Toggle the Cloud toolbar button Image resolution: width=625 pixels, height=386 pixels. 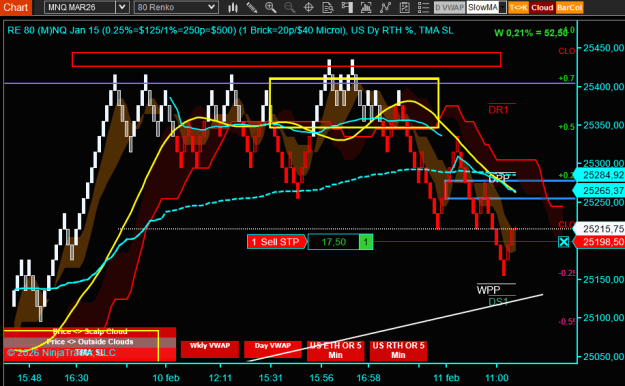point(542,8)
